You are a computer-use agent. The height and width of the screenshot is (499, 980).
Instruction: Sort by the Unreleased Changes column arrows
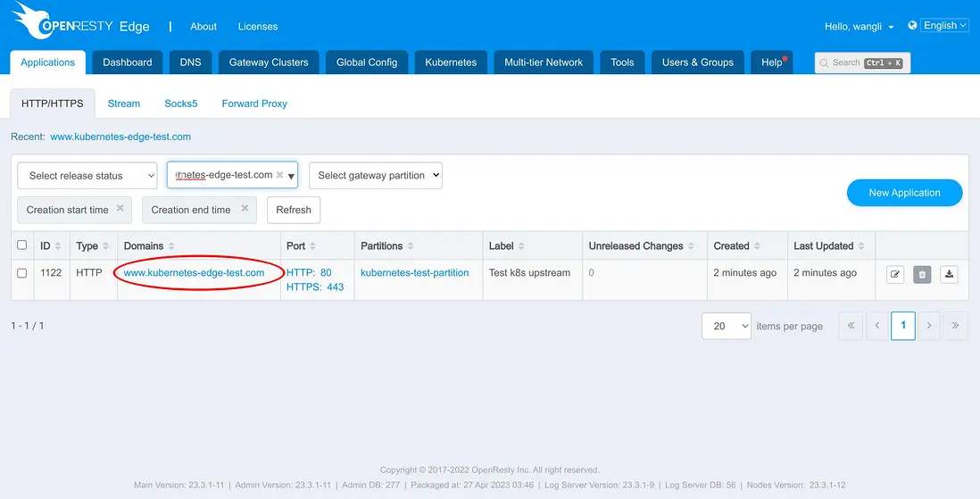point(691,246)
